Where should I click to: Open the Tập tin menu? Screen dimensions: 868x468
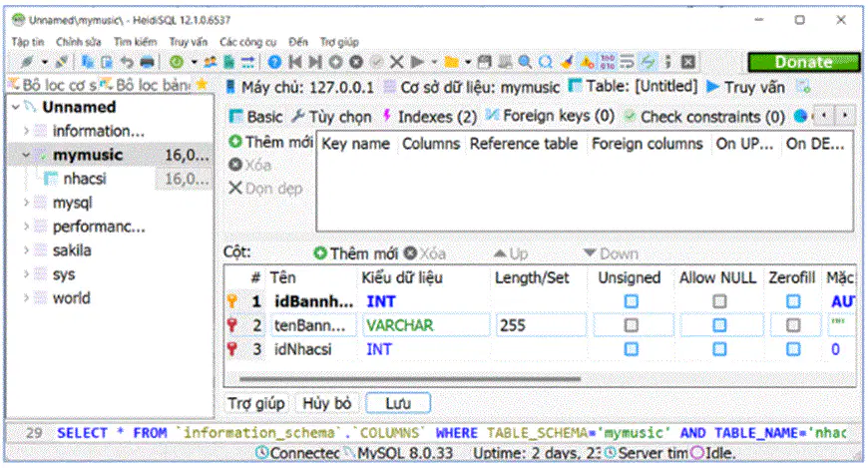pos(27,42)
